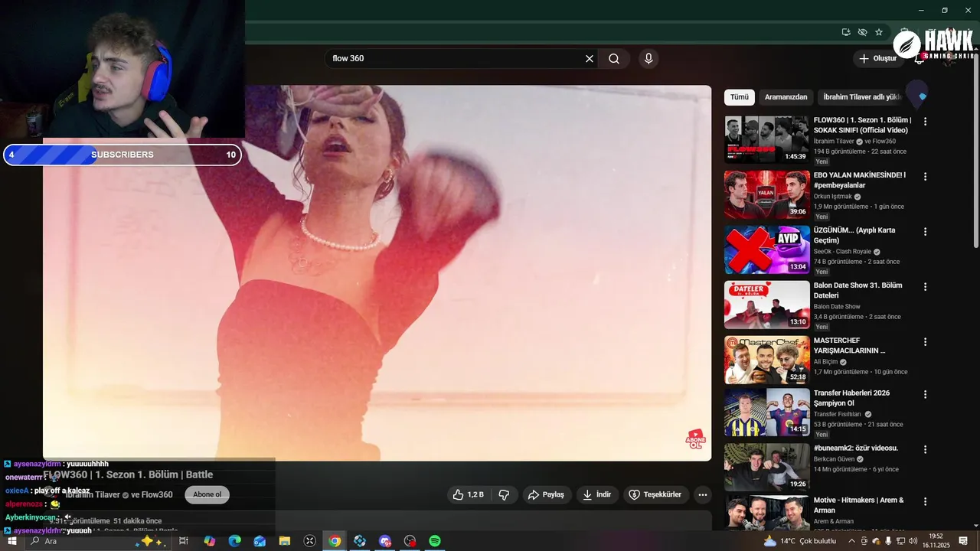Open EBO Yalan Makinesinde video thumbnail
Viewport: 980px width, 551px height.
tap(766, 194)
